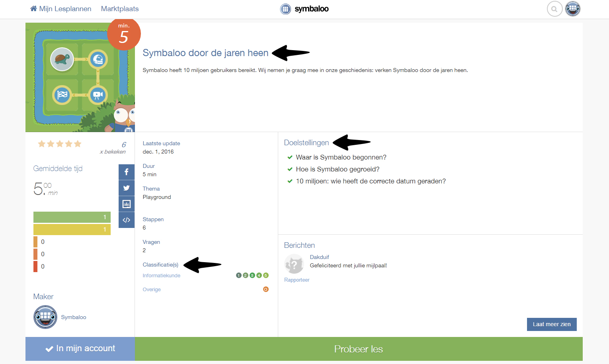
Task: Open the Overige classification link
Action: [x=152, y=289]
